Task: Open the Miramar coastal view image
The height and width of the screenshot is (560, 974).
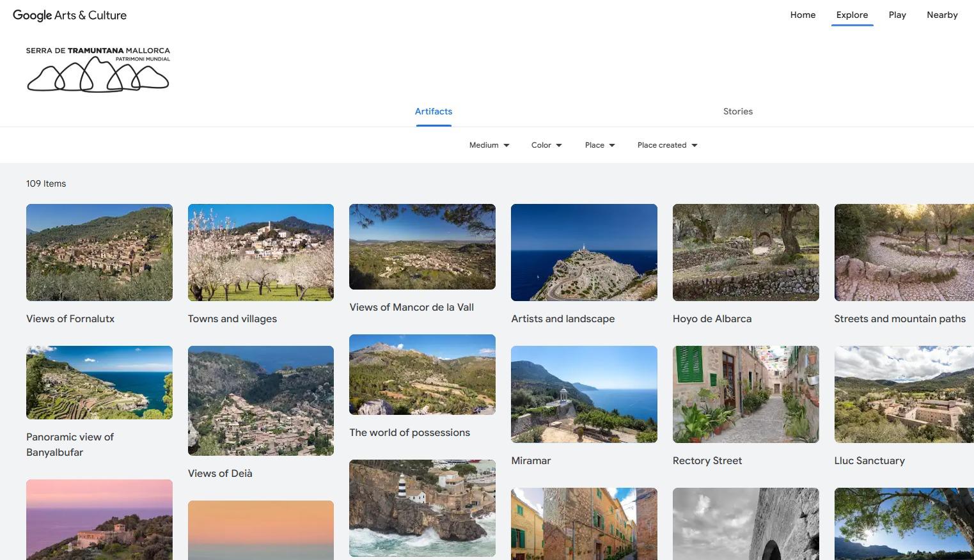Action: (x=584, y=394)
